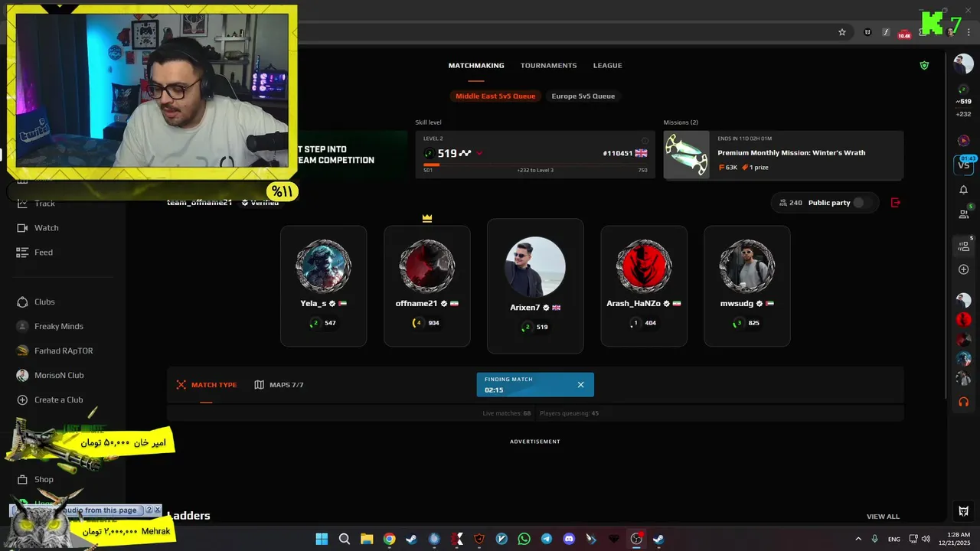Image resolution: width=980 pixels, height=551 pixels.
Task: Open offname21 player card
Action: [427, 286]
